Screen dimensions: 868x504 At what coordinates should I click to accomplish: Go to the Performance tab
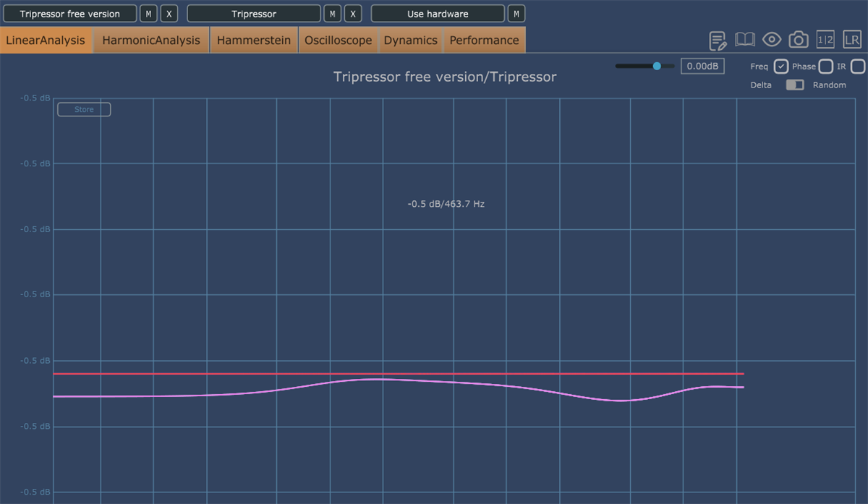tap(484, 40)
